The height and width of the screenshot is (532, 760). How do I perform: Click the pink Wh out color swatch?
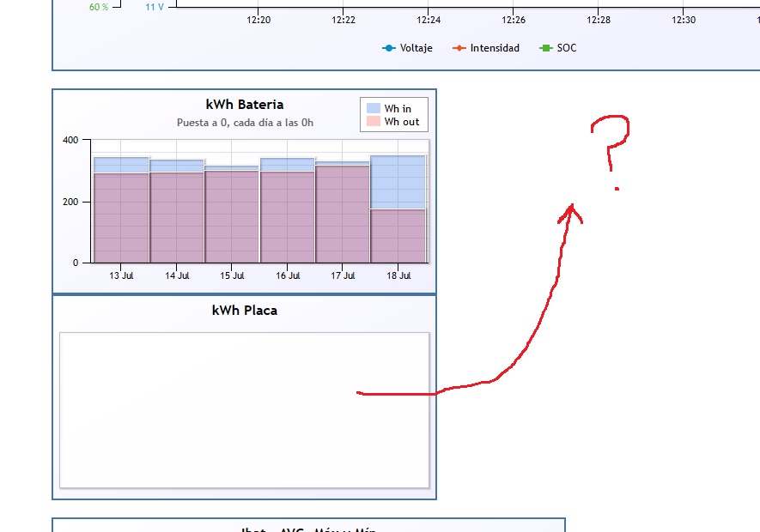[x=374, y=121]
